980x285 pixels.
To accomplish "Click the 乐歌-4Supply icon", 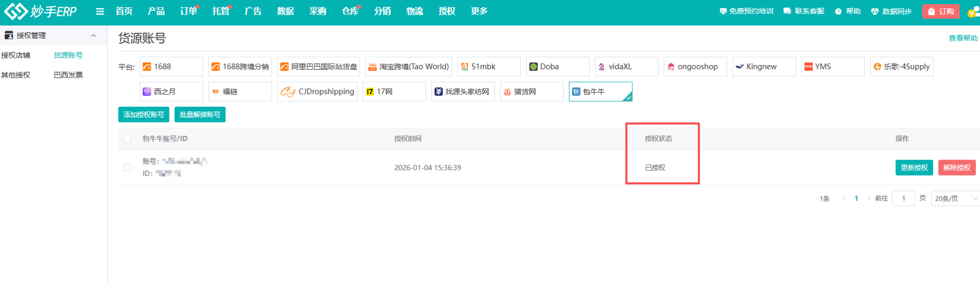I will pyautogui.click(x=877, y=67).
